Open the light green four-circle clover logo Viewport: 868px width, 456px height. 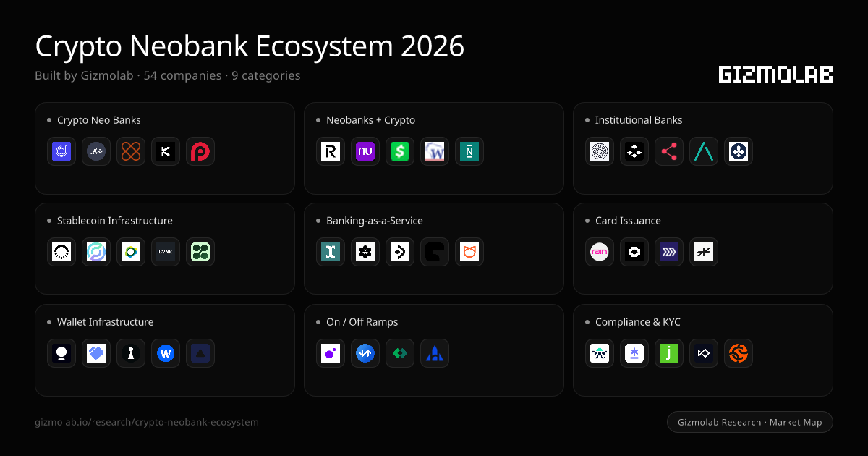(x=200, y=252)
